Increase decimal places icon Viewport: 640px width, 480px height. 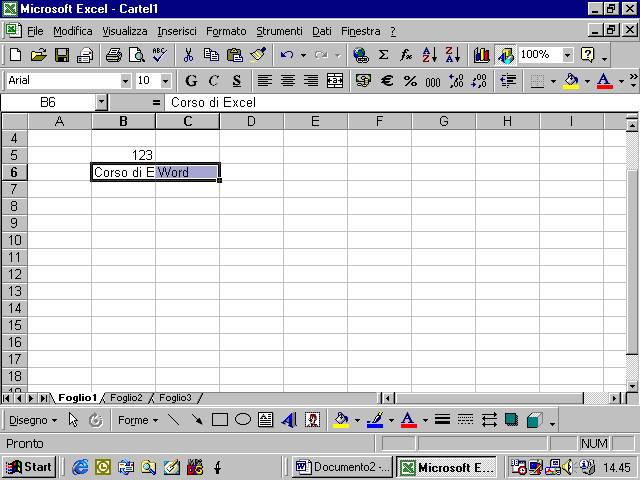point(456,81)
